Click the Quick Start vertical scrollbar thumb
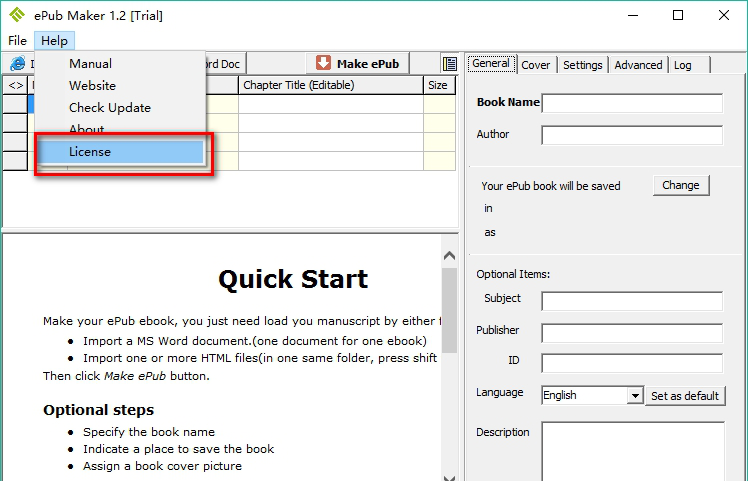Screen dimensions: 748x500 [449, 310]
